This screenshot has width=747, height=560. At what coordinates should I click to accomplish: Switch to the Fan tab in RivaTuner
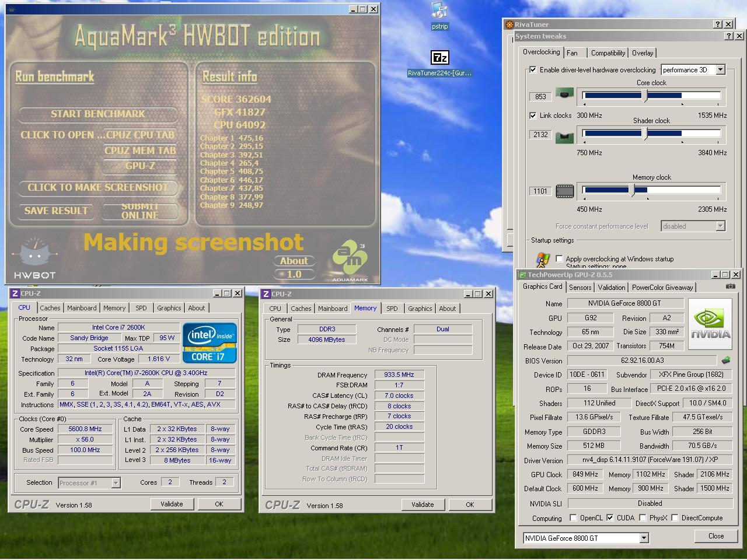(573, 53)
